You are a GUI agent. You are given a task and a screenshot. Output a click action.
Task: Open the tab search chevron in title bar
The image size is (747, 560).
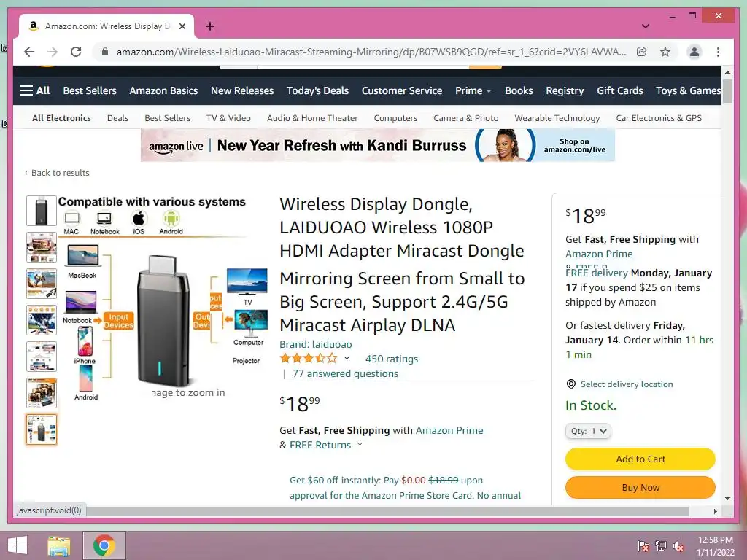[x=646, y=26]
